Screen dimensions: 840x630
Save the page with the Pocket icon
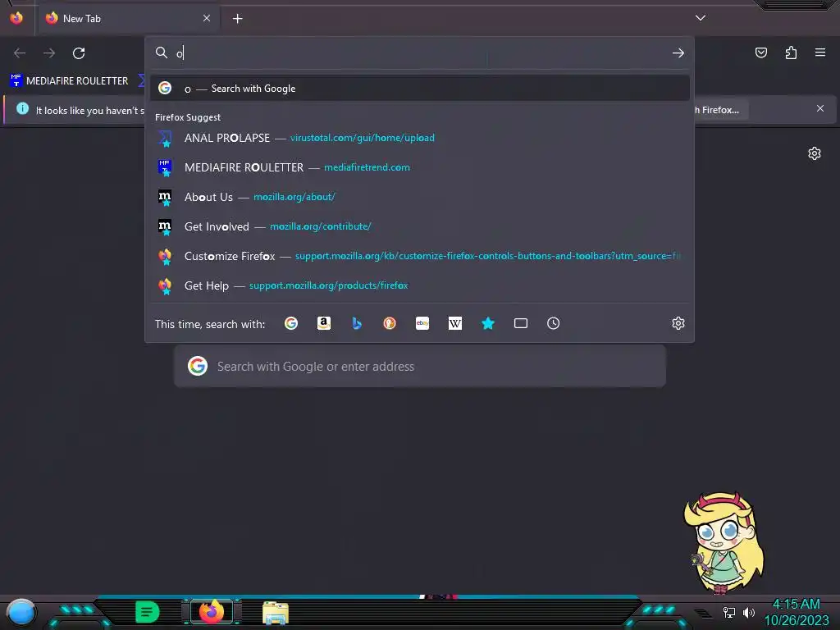[x=760, y=52]
